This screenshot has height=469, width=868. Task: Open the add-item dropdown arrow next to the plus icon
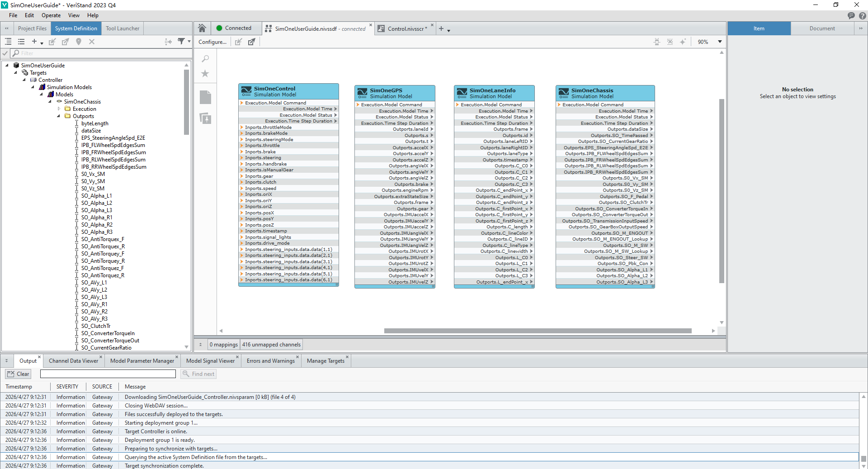pos(42,43)
